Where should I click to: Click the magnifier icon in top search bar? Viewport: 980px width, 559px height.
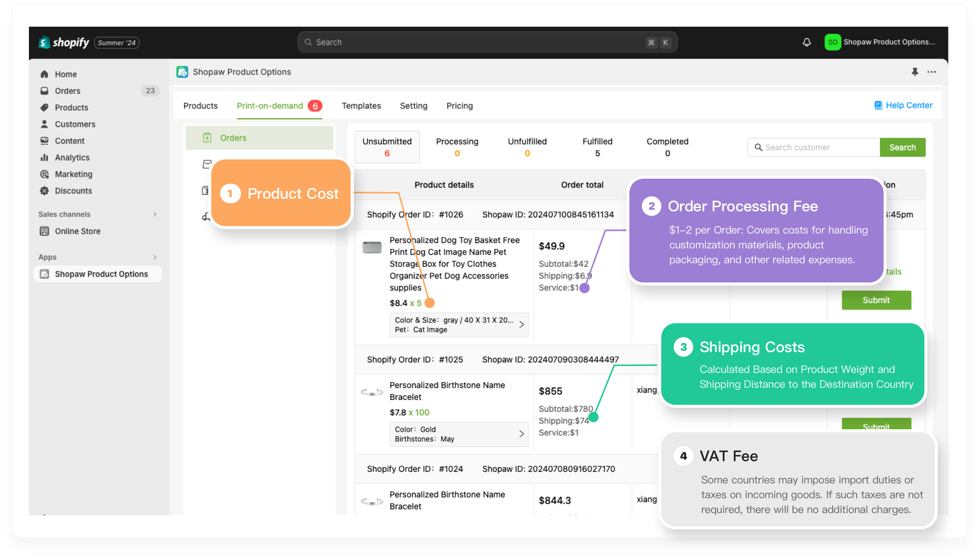308,42
